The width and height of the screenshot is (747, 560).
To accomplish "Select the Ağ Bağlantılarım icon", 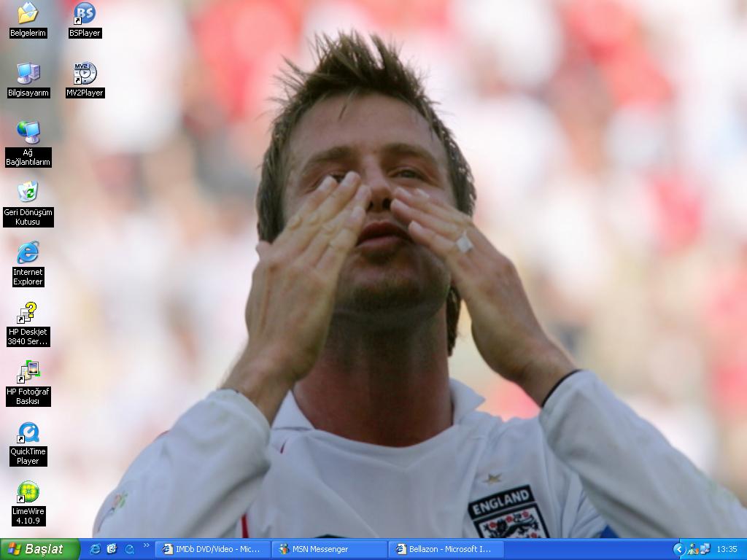I will 28,133.
